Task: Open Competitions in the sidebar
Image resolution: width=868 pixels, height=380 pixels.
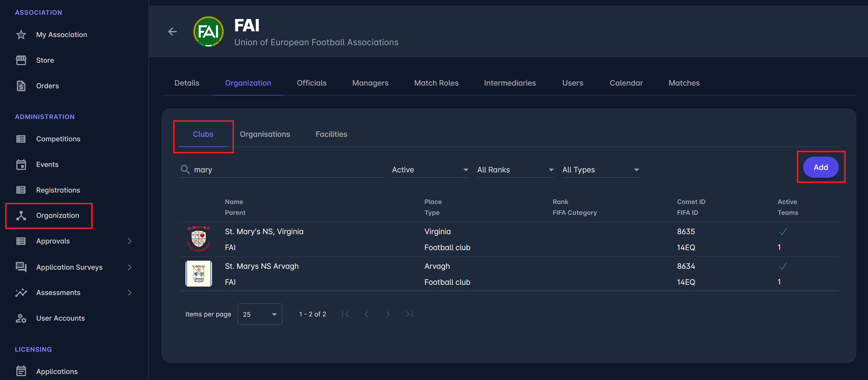Action: pyautogui.click(x=58, y=139)
